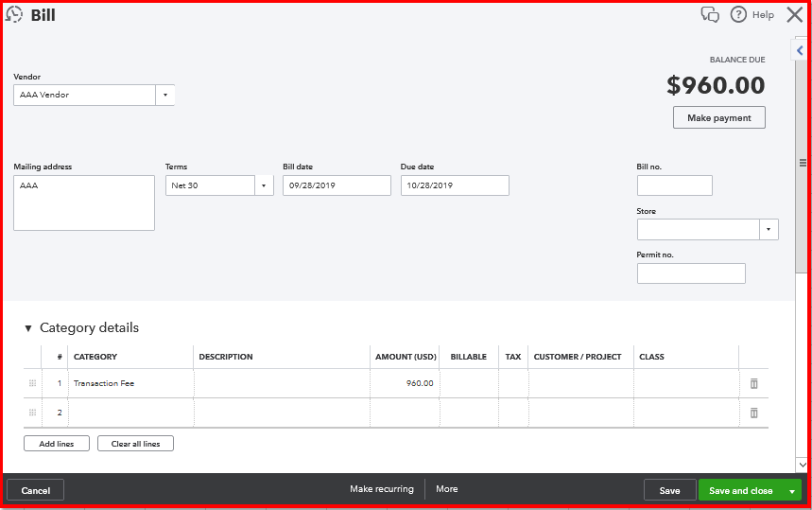The image size is (812, 510).
Task: Click the Make payment button
Action: (x=718, y=117)
